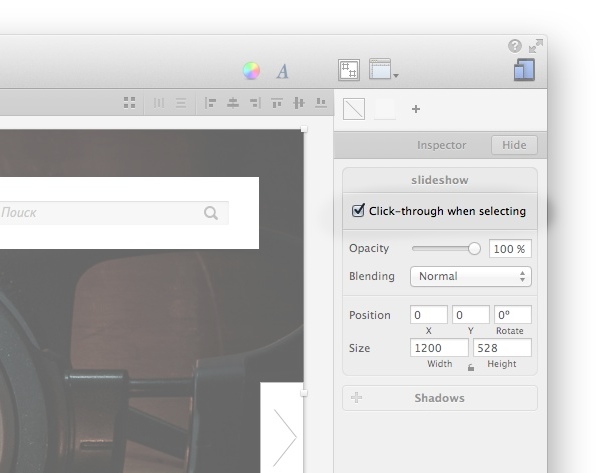
Task: Align objects to left edges
Action: (210, 103)
